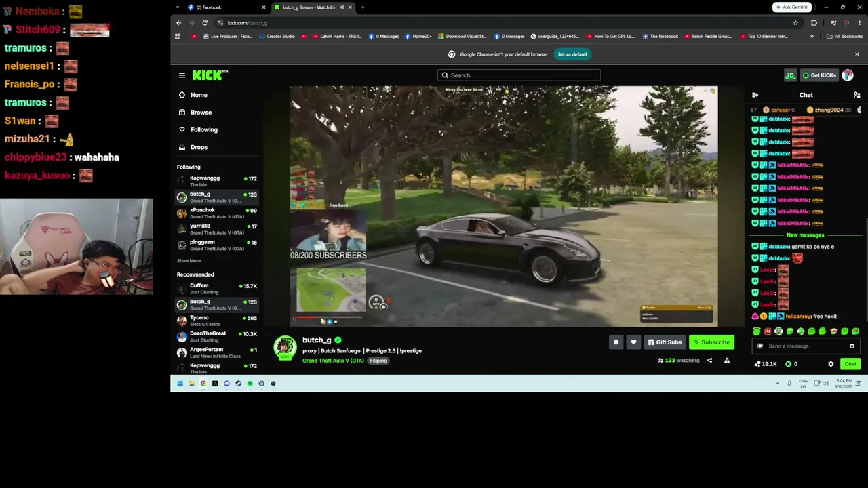Click the Ask Gemini button
Viewport: 868px width, 488px height.
click(x=792, y=7)
